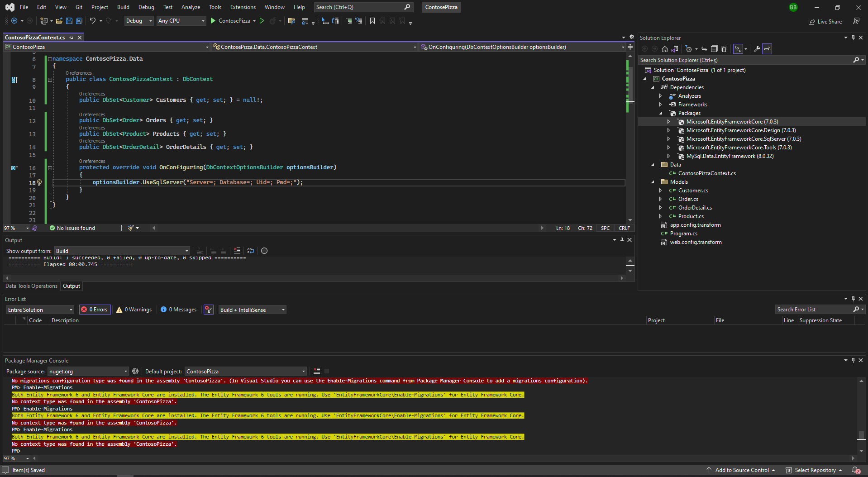Click the Package Manager Console vertical scrollbar thumb
The height and width of the screenshot is (477, 868).
point(861,435)
